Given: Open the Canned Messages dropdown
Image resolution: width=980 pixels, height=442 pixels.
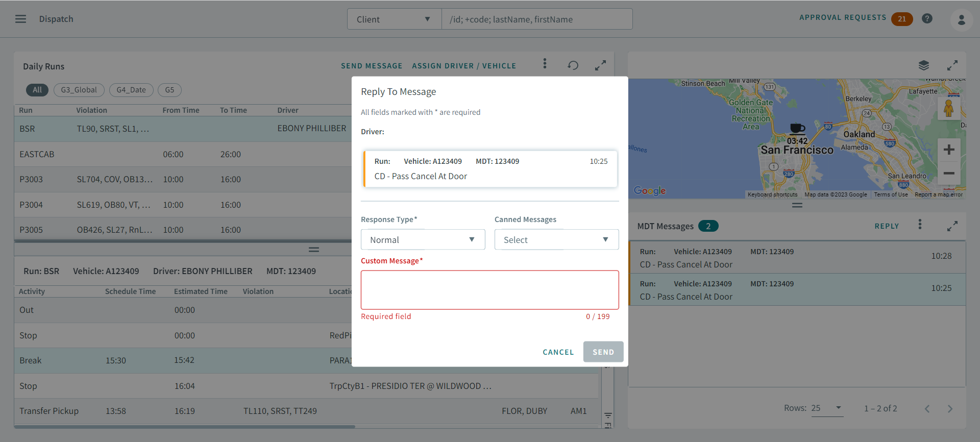Looking at the screenshot, I should [556, 239].
